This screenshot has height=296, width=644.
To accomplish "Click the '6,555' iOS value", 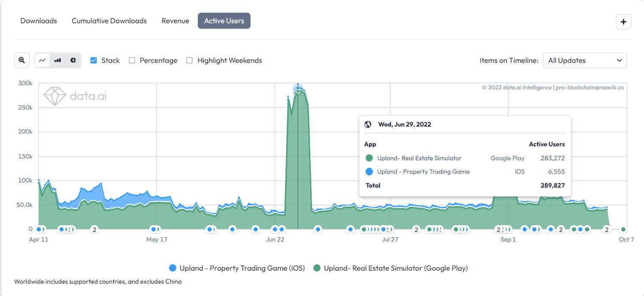I will 556,172.
